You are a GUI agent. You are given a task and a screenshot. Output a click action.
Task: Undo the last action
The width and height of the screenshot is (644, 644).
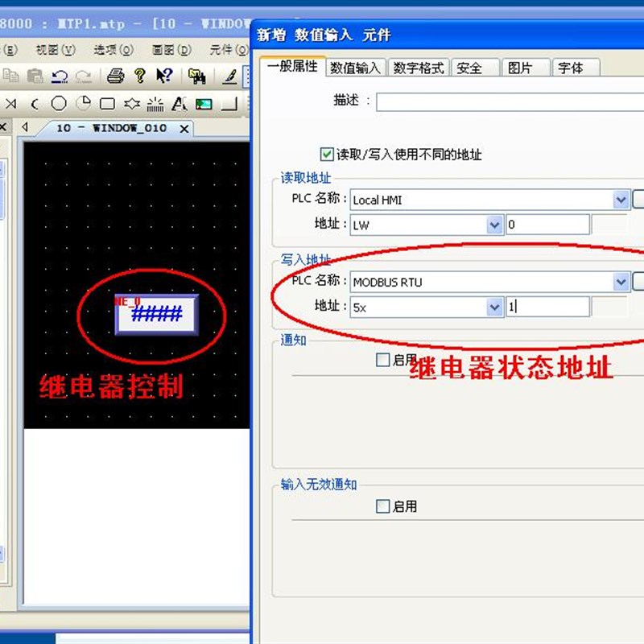pyautogui.click(x=60, y=76)
